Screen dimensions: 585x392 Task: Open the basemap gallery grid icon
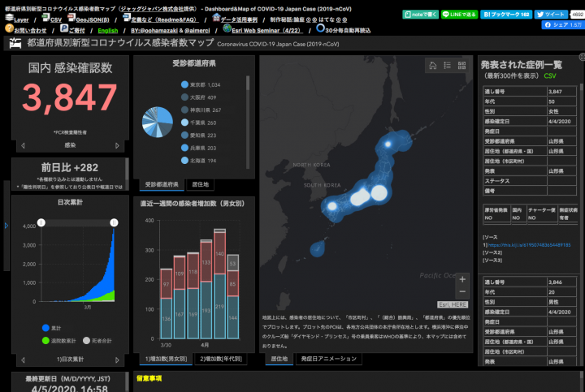click(462, 66)
